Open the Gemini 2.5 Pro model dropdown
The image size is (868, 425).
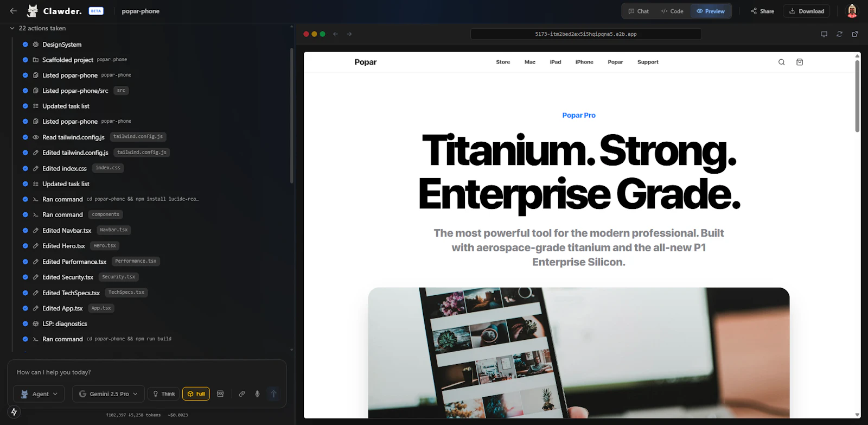(108, 394)
